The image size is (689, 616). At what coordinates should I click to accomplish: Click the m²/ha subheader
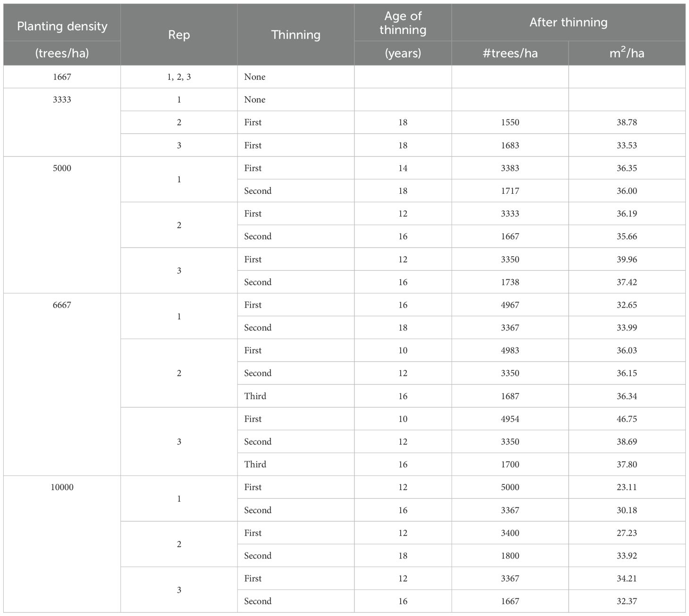626,53
